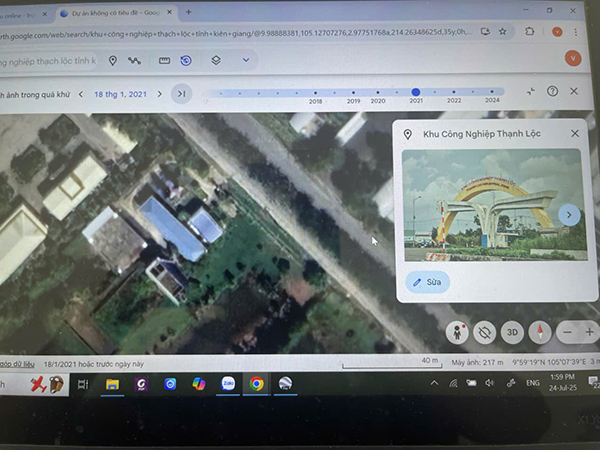Expand the toolbar dropdown chevron
Screen dimensions: 600x450
coord(245,61)
